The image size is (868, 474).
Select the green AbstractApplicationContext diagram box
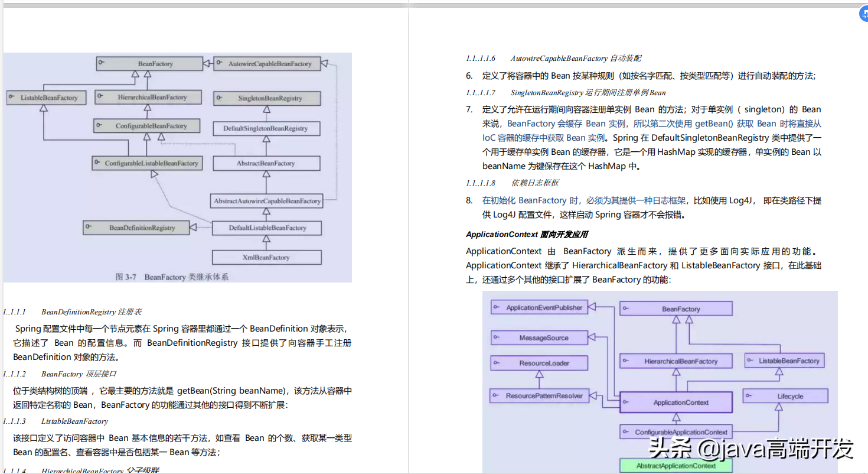(676, 466)
